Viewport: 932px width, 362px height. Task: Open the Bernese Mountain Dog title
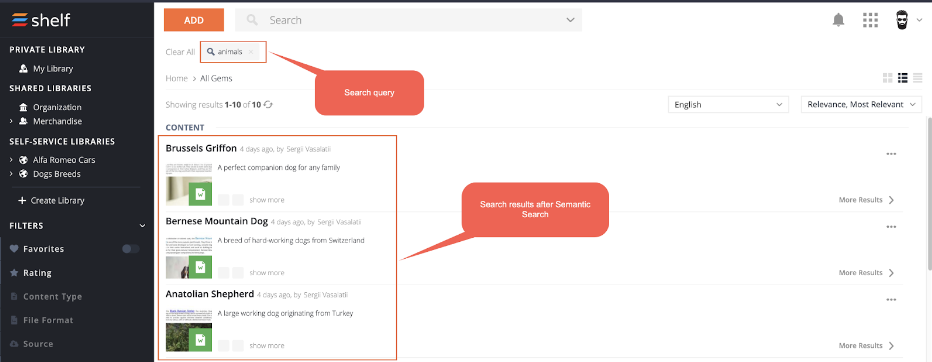click(x=217, y=221)
